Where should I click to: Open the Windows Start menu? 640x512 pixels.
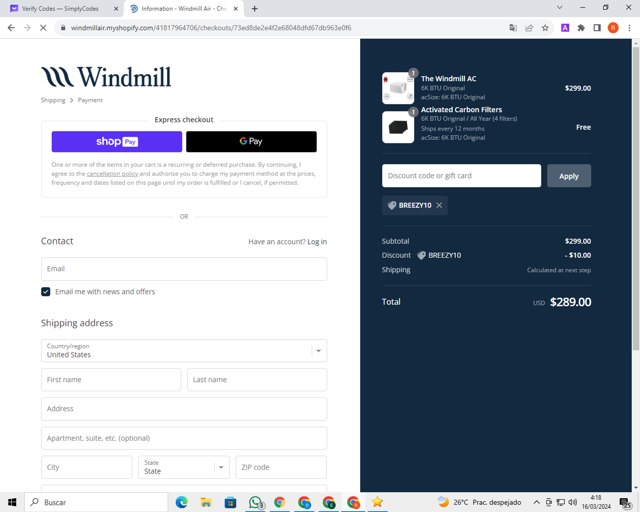12,502
